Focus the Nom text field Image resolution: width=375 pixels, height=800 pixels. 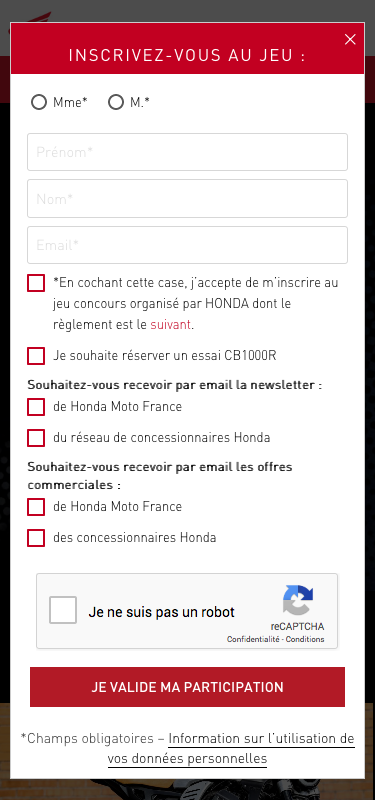tap(187, 198)
